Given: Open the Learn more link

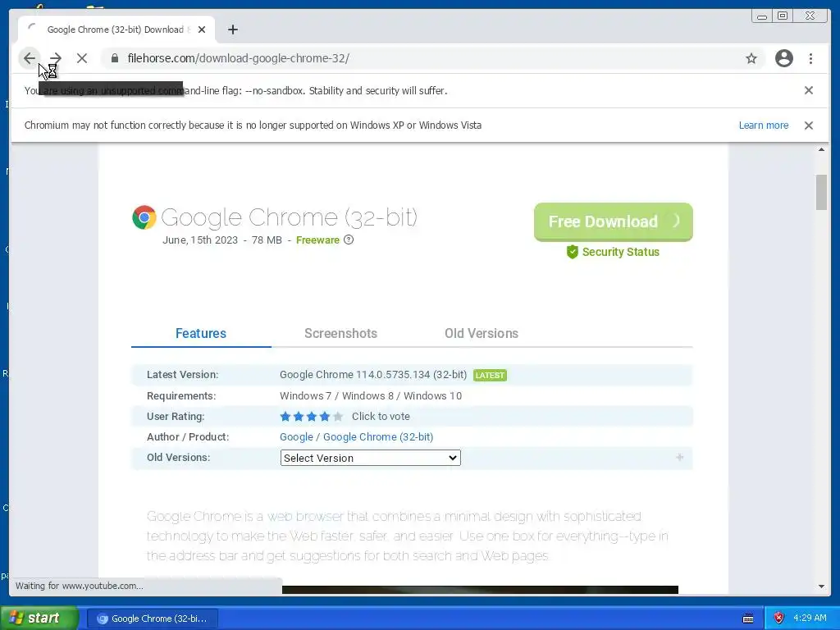Looking at the screenshot, I should 764,126.
